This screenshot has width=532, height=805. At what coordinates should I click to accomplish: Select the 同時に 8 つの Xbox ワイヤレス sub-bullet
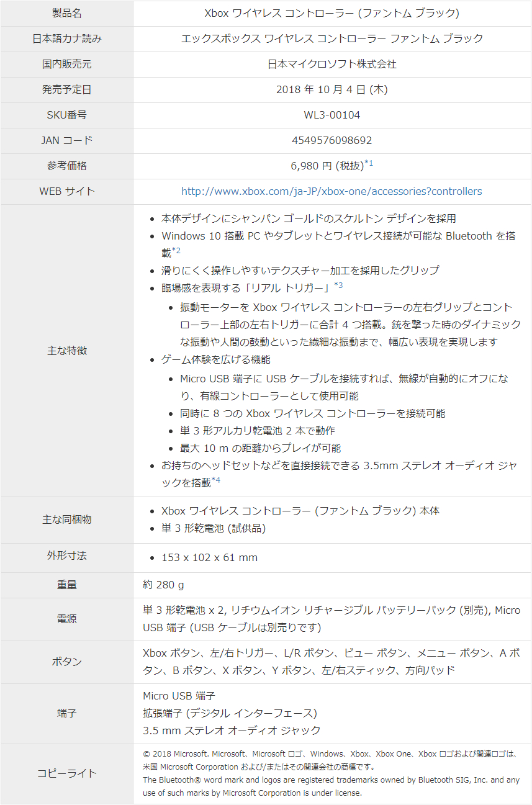(312, 413)
